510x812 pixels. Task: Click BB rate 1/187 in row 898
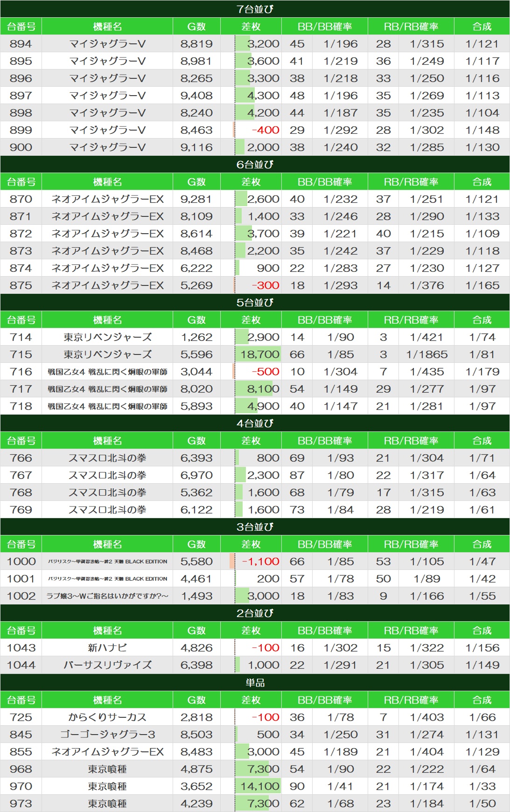pyautogui.click(x=341, y=113)
